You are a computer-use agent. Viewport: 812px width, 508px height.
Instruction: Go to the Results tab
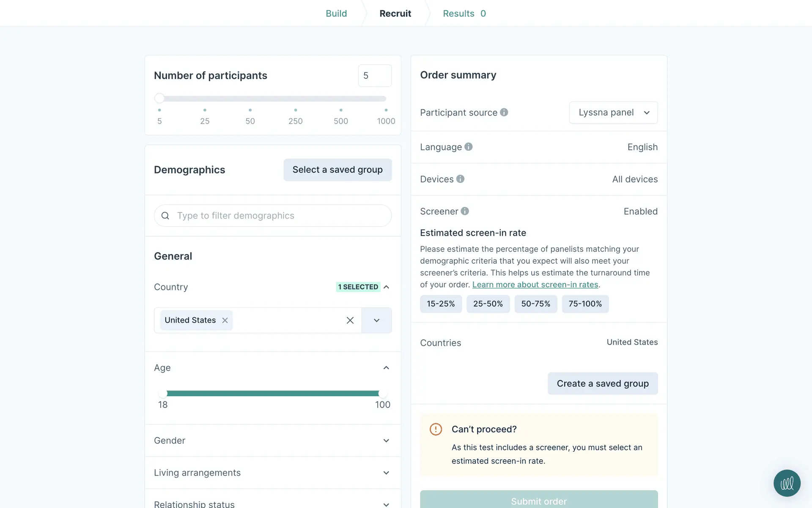tap(464, 14)
